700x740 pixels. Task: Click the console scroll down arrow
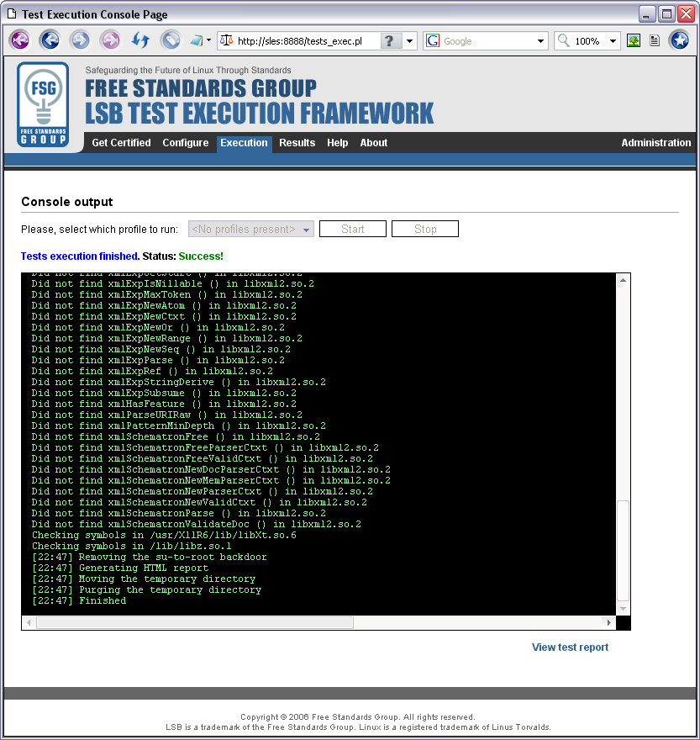pyautogui.click(x=623, y=609)
